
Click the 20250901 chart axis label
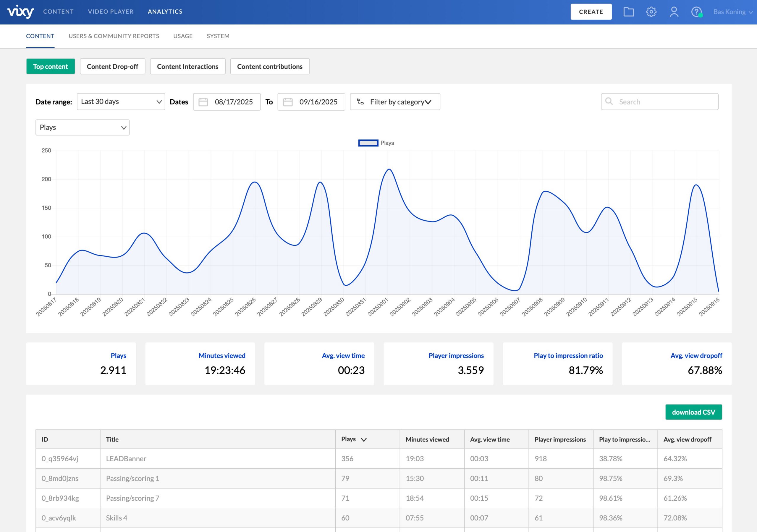click(378, 307)
